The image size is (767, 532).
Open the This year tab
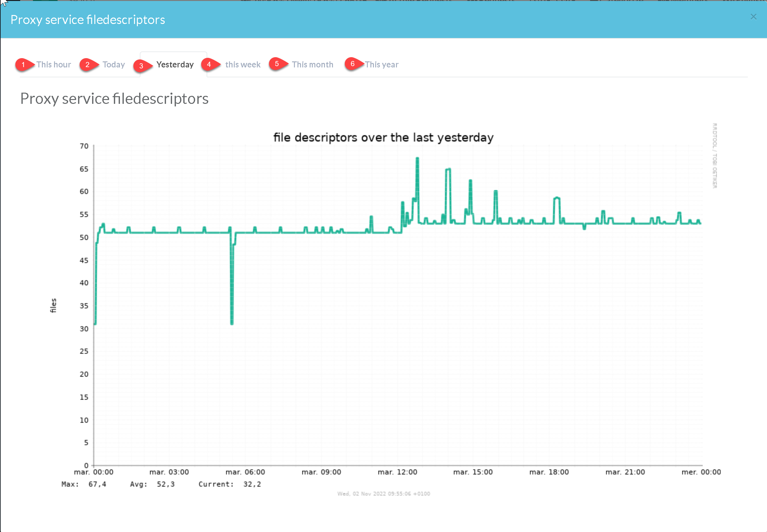coord(381,65)
